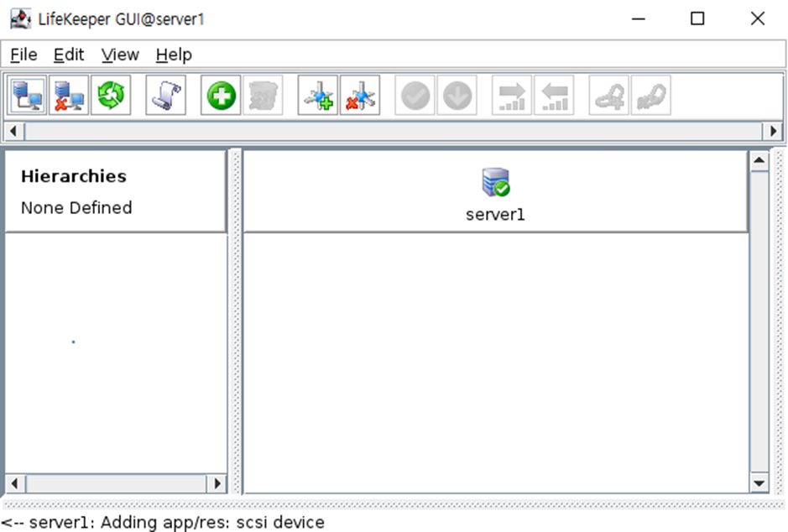
Task: Click the server pane scroll up arrow
Action: coord(759,161)
